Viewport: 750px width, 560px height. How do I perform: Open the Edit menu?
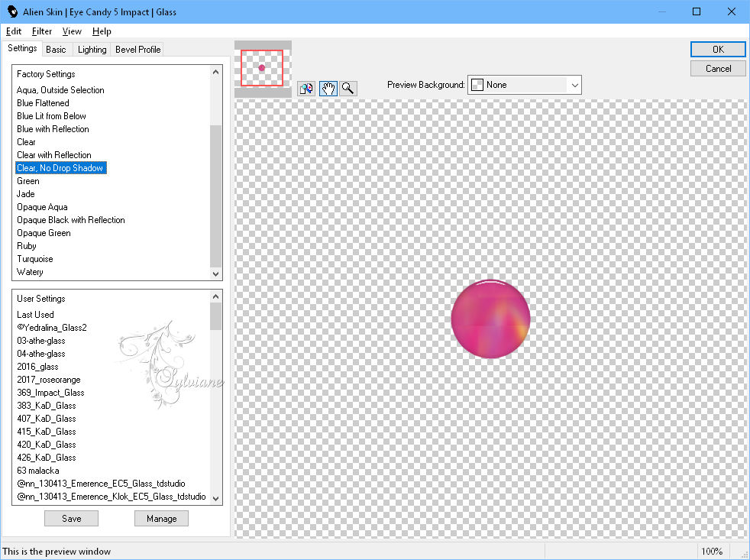coord(14,31)
